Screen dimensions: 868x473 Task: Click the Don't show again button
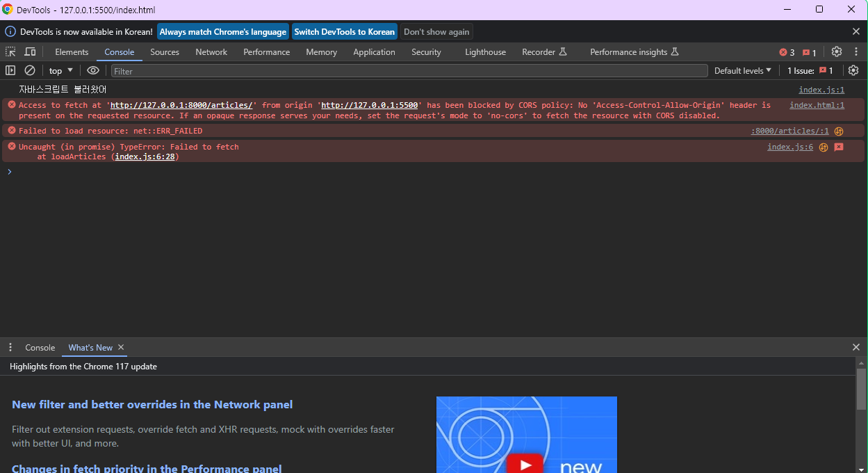click(x=436, y=31)
